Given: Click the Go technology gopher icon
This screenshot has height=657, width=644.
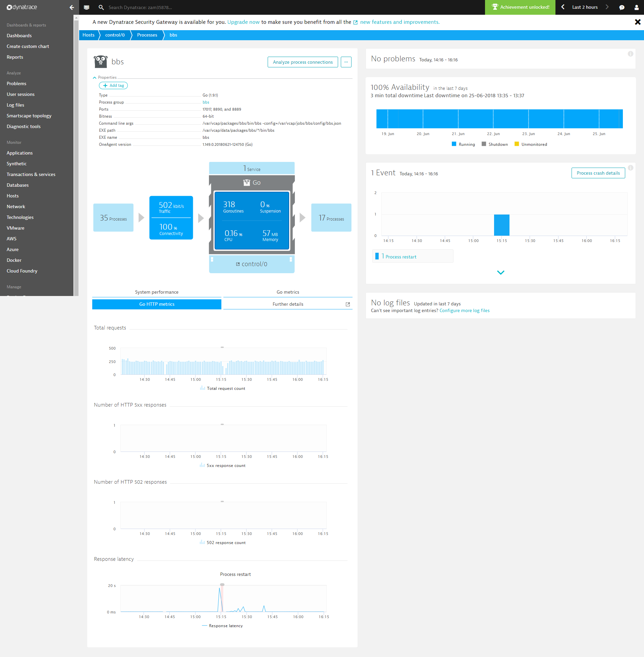Looking at the screenshot, I should tap(247, 182).
